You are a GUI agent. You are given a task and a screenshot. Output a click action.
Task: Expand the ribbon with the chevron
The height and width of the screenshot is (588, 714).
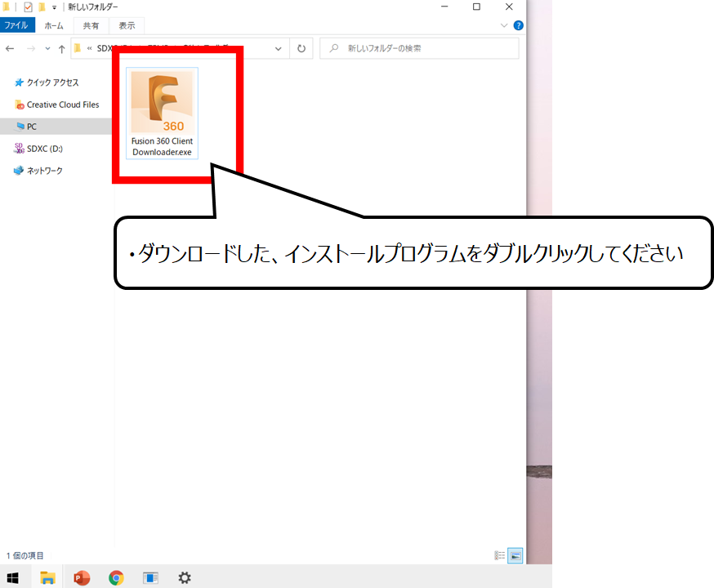click(x=503, y=25)
